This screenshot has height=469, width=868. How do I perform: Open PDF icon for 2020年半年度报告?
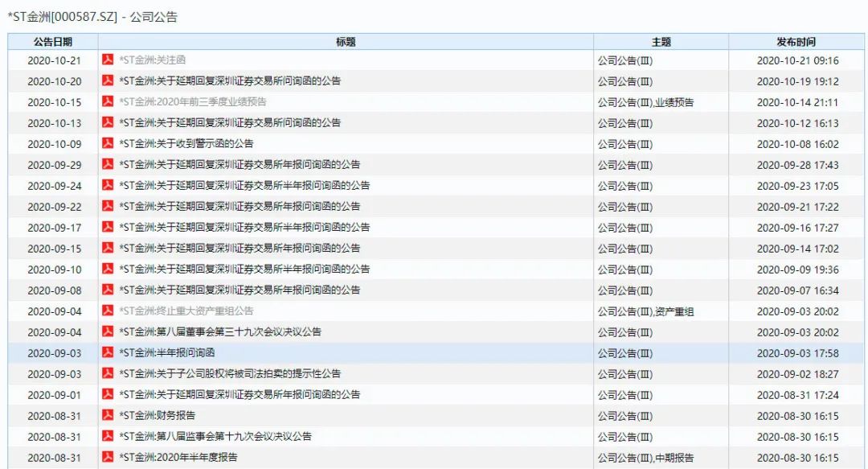[x=108, y=457]
